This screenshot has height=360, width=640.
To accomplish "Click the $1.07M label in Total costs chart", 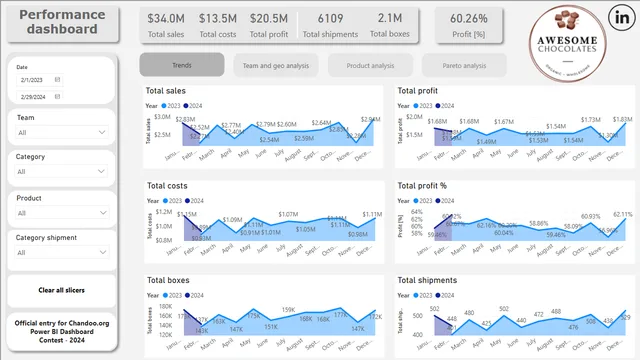I will (288, 214).
